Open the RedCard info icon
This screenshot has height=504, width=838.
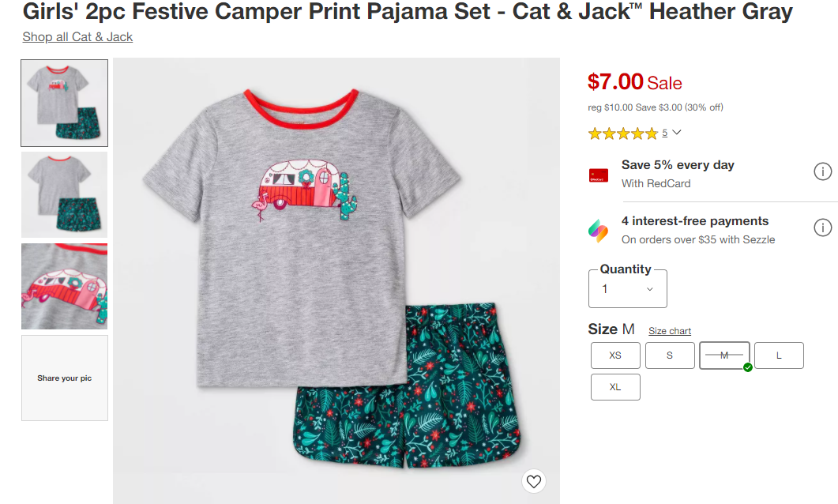(822, 171)
